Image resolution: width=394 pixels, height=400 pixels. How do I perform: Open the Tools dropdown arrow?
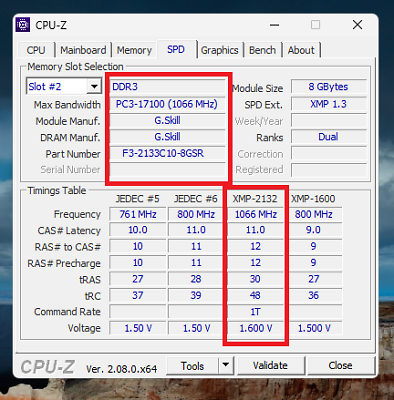[226, 365]
